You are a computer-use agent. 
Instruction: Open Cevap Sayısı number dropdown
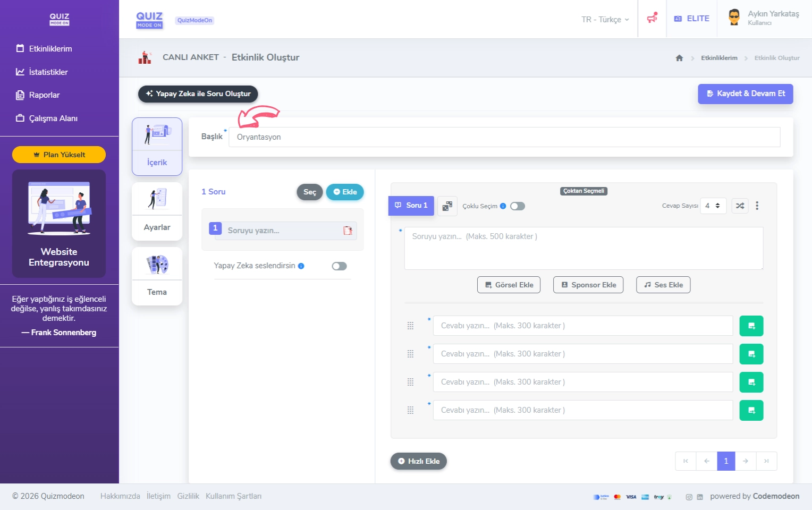713,206
